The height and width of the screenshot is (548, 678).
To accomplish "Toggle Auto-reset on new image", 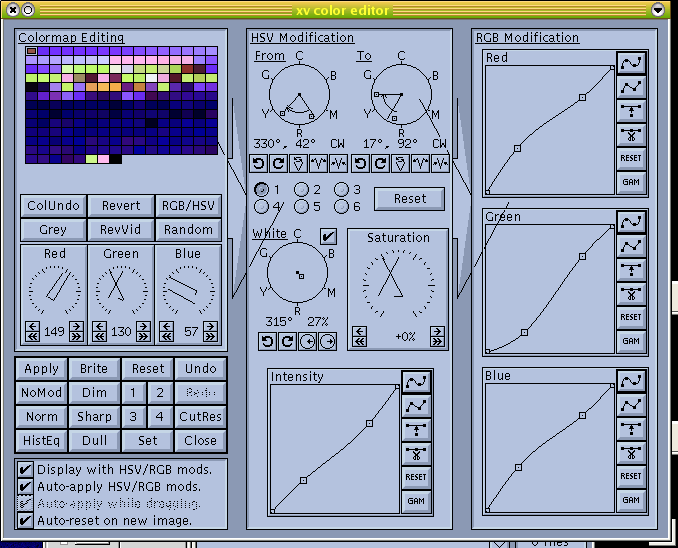I will pyautogui.click(x=25, y=520).
